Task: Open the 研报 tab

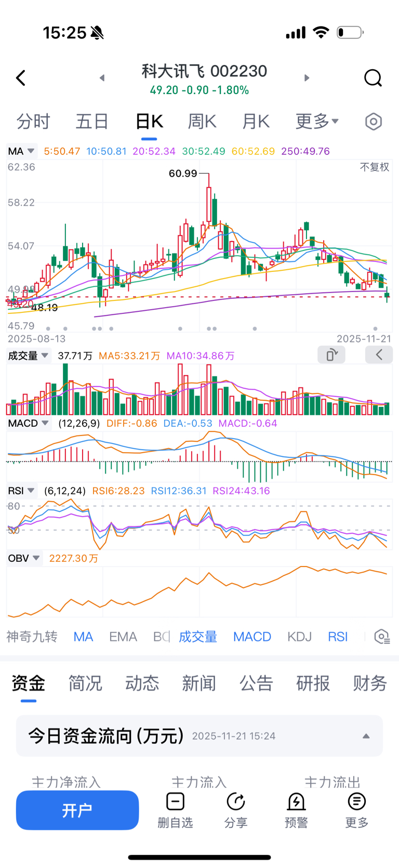Action: pos(313,683)
